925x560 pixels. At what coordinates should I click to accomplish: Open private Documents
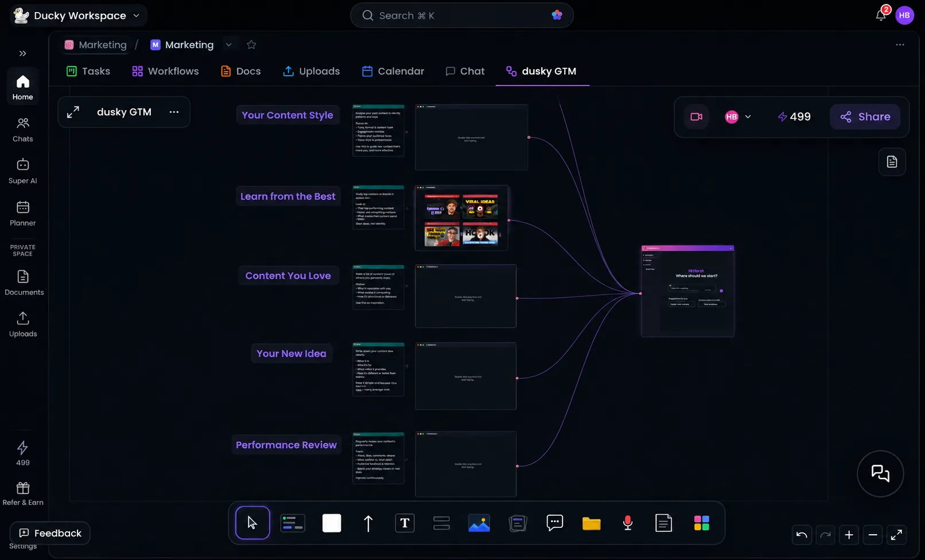coord(24,283)
